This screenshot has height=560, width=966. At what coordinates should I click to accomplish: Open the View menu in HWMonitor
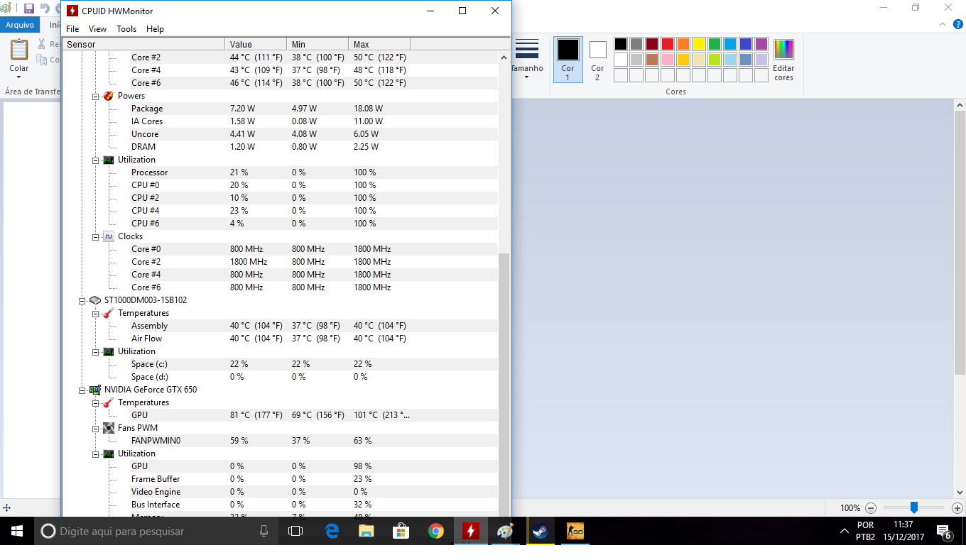click(97, 29)
